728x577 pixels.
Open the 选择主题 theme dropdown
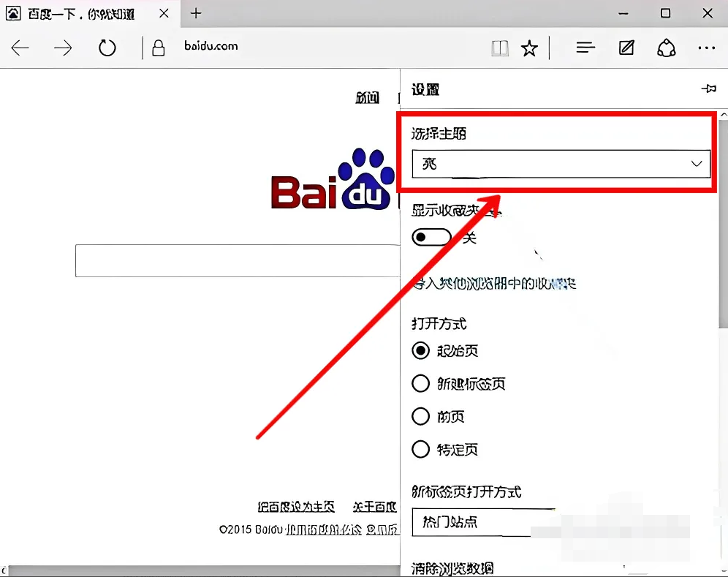pos(561,164)
